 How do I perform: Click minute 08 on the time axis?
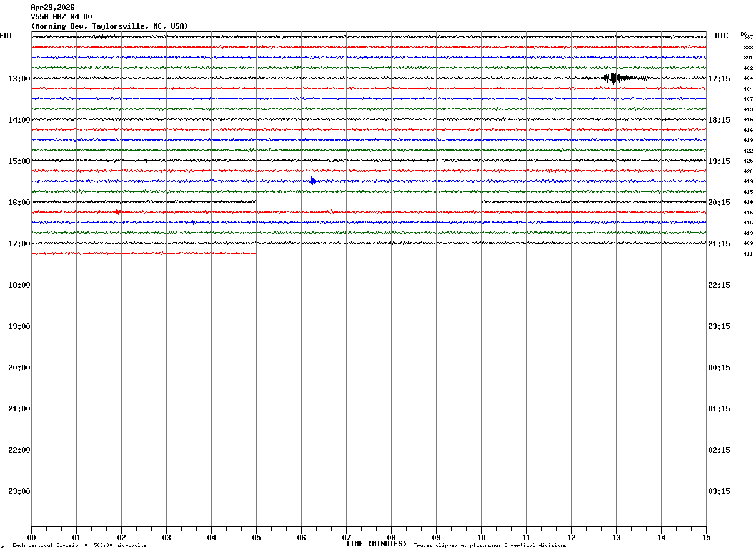pos(391,538)
